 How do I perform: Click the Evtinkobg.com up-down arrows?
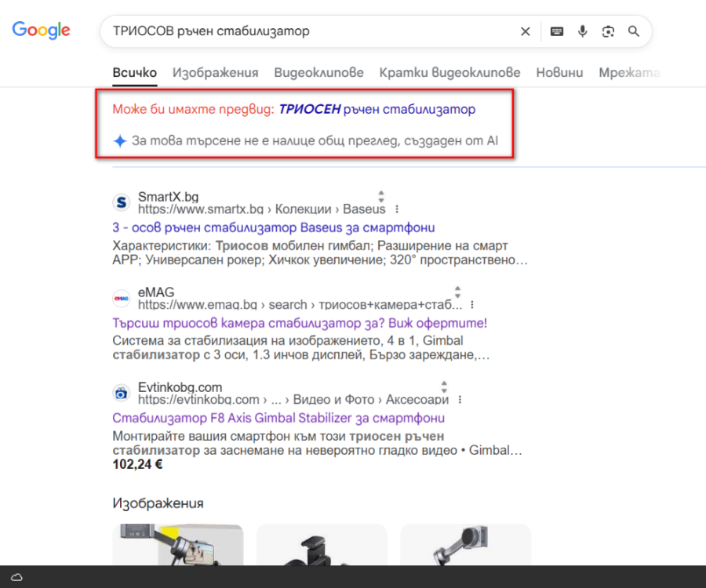point(444,387)
